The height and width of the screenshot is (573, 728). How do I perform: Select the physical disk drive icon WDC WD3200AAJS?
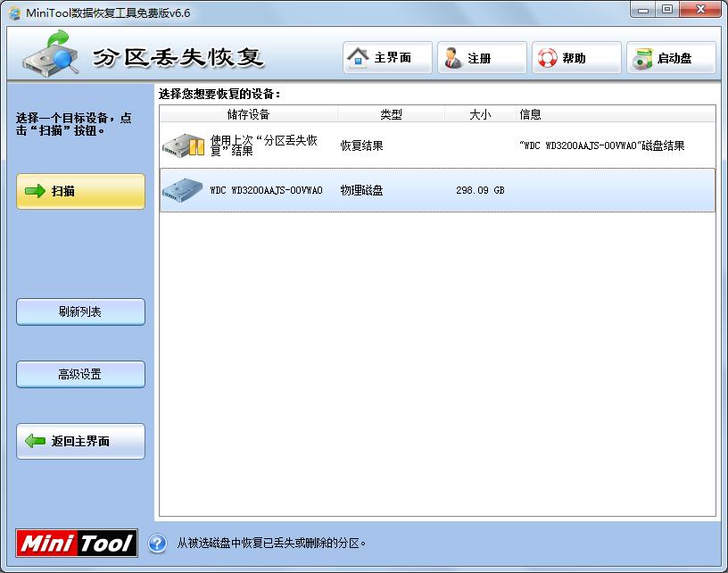[x=183, y=190]
